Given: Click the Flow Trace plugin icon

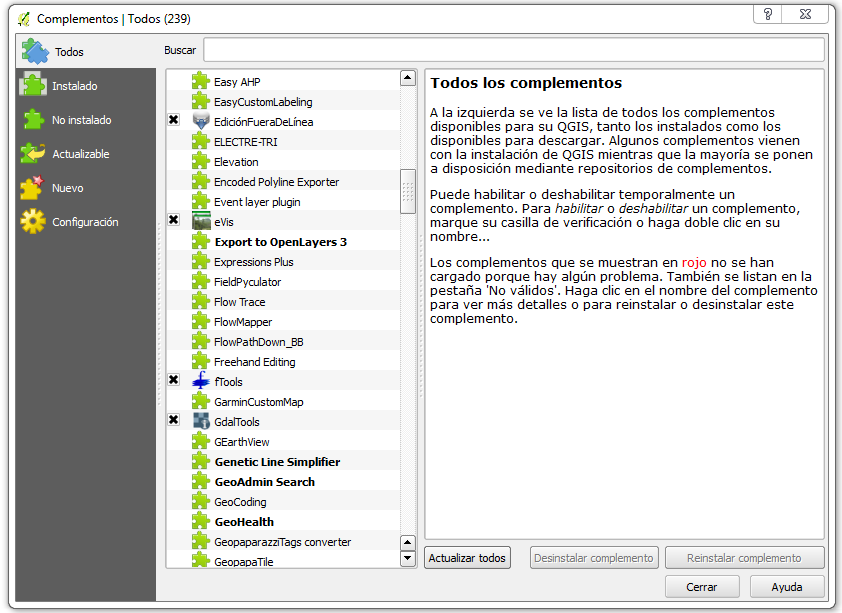Looking at the screenshot, I should (201, 301).
